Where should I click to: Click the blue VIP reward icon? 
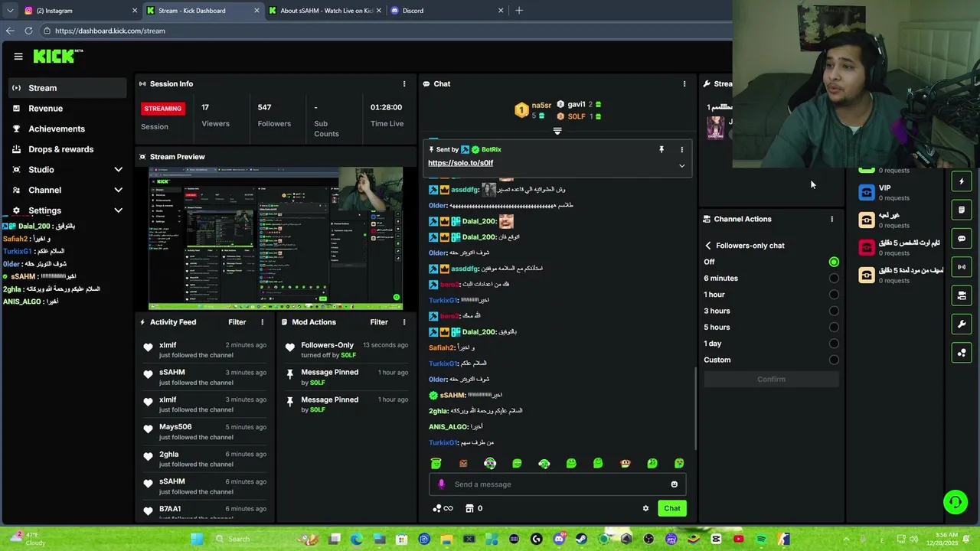[x=866, y=192]
